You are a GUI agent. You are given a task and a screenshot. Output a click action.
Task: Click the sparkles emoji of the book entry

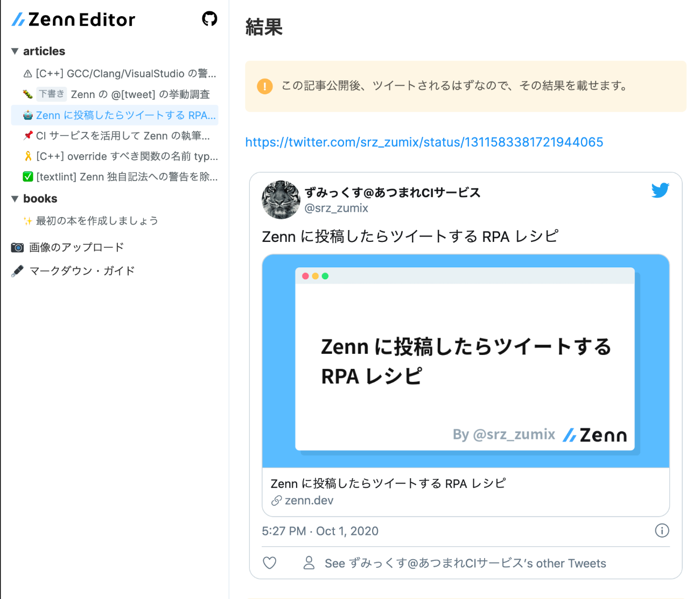(28, 221)
